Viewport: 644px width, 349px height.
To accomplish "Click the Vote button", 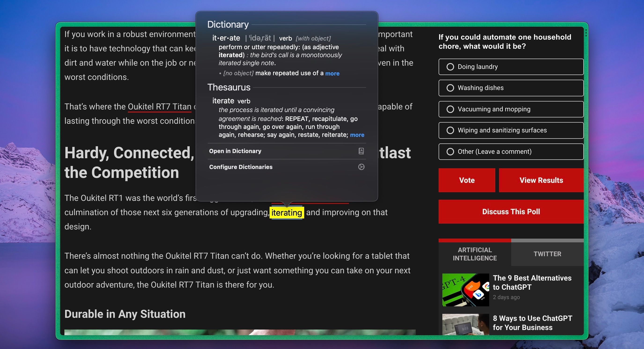I will click(x=466, y=180).
